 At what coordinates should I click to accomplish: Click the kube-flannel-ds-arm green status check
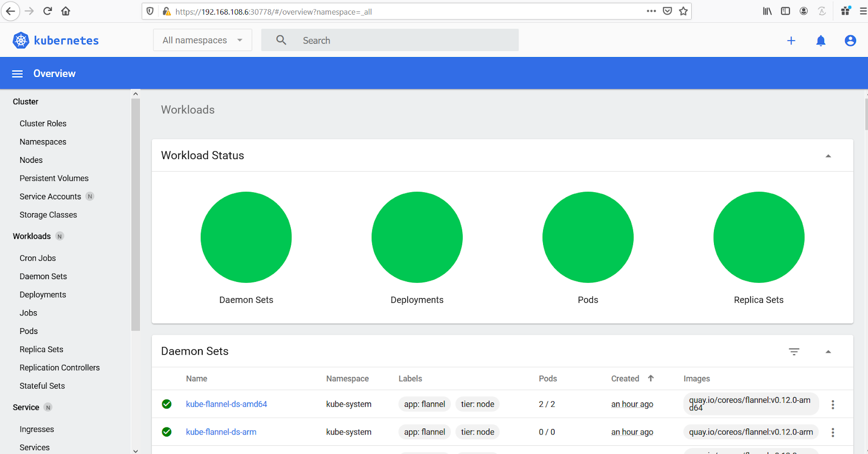point(167,432)
